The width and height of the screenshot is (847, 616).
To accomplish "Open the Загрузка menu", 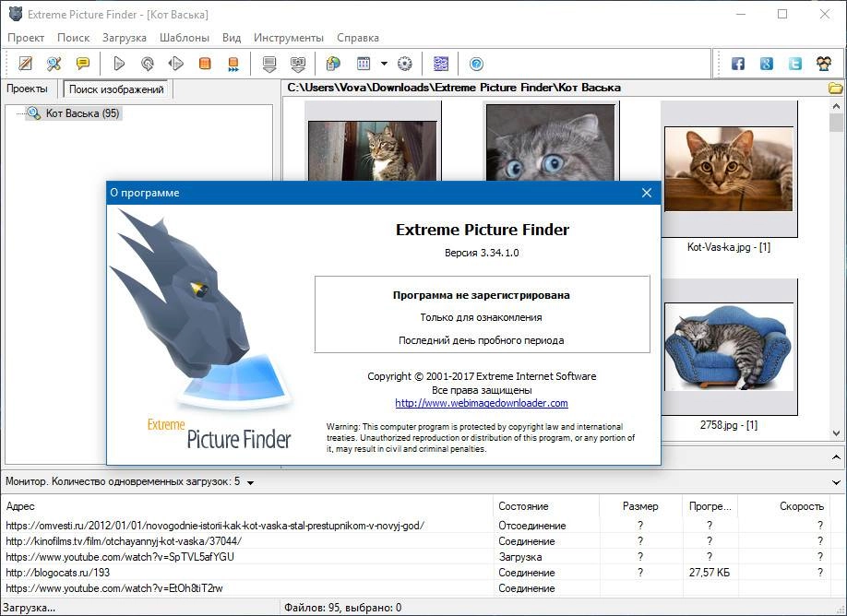I will tap(125, 38).
